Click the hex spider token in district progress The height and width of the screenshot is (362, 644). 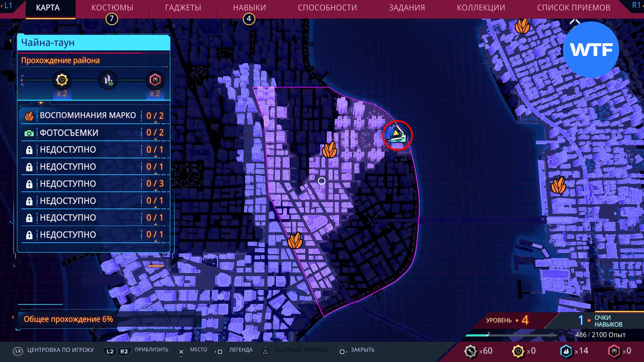155,80
